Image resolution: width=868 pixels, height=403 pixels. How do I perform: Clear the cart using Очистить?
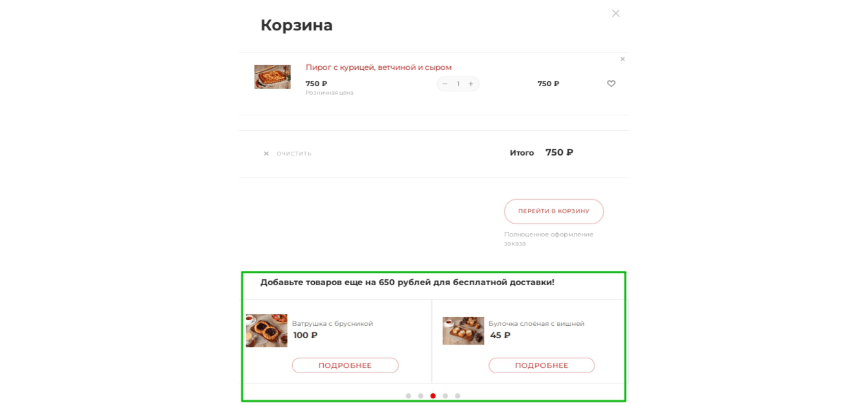[294, 154]
